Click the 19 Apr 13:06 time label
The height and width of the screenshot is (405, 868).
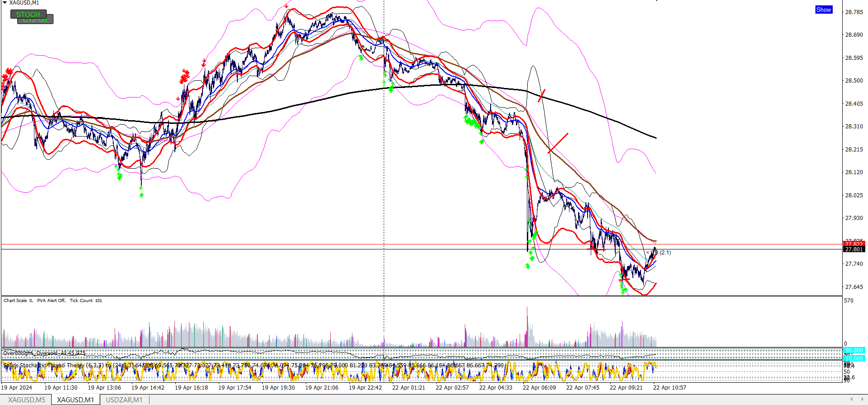coord(104,387)
